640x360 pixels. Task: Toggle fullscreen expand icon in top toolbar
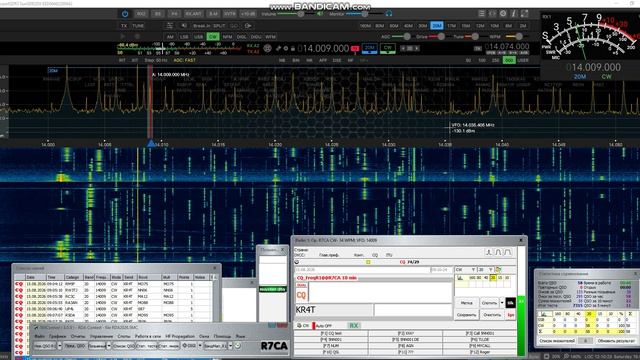point(524,13)
